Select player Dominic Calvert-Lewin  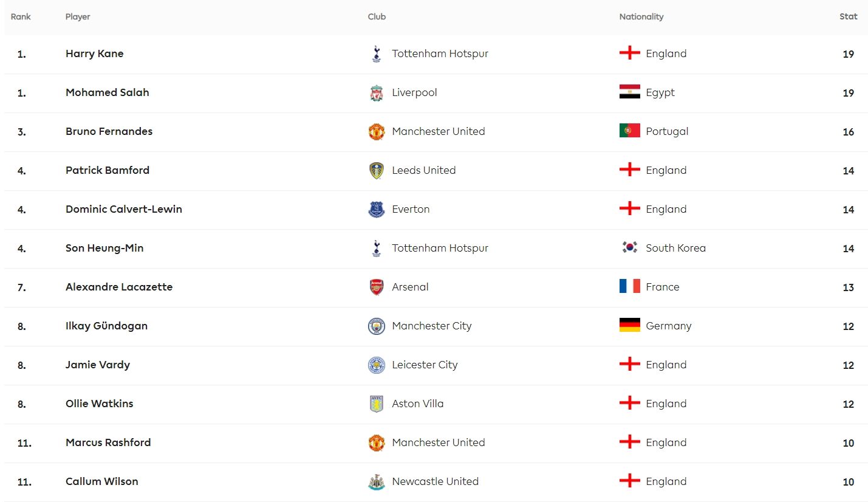(x=124, y=209)
